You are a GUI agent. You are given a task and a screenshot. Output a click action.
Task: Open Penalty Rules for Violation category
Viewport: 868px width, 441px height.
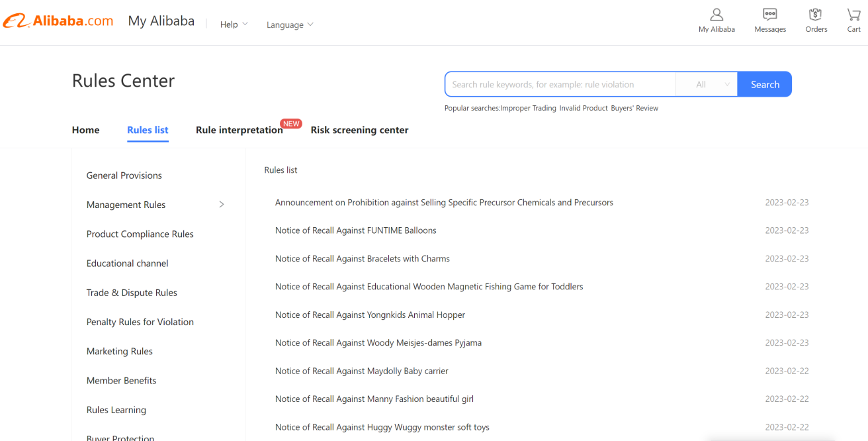[140, 322]
